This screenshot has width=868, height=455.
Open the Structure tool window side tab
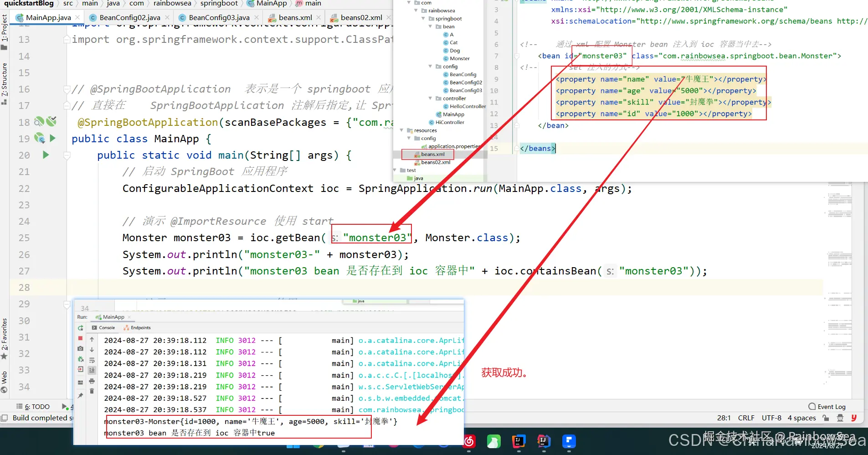[5, 84]
